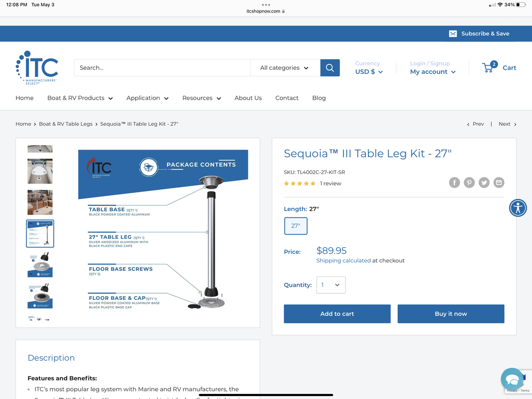Screen dimensions: 532x399
Task: Share product by email icon
Action: tap(499, 183)
